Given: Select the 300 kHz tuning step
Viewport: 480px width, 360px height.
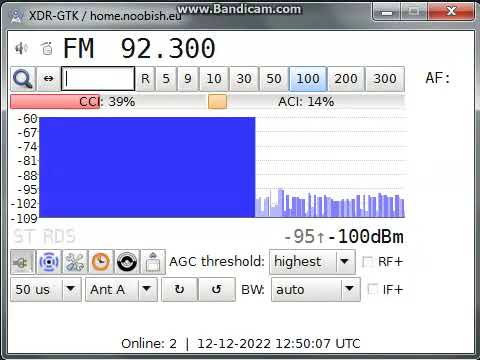Looking at the screenshot, I should click(385, 79).
